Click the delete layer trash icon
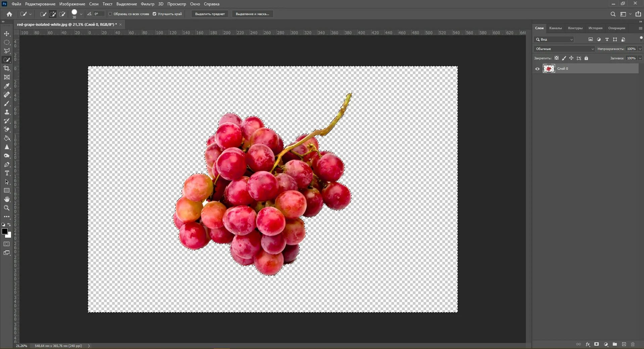 633,344
